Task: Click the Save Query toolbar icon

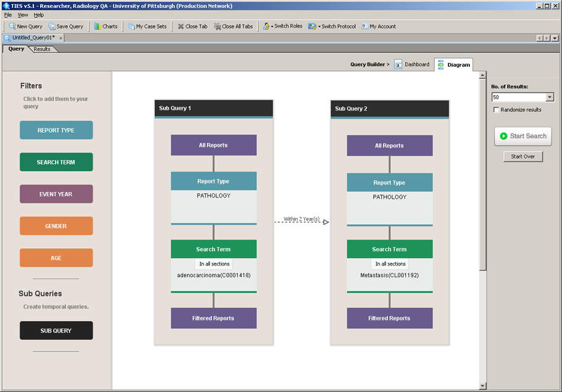Action: (66, 26)
